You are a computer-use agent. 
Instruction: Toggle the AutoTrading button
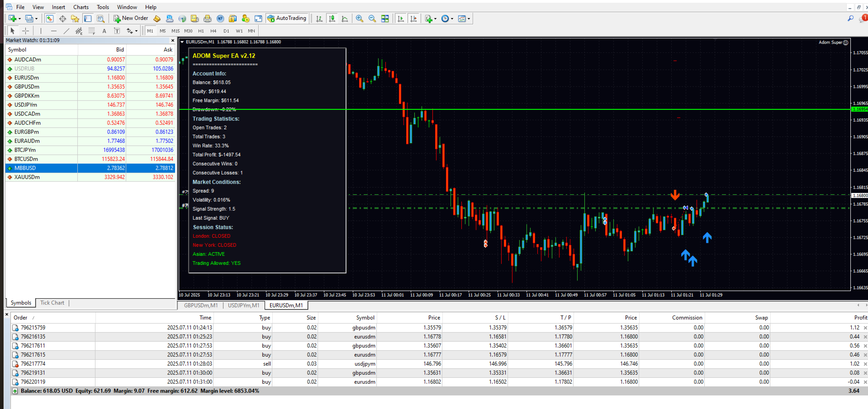[x=287, y=19]
